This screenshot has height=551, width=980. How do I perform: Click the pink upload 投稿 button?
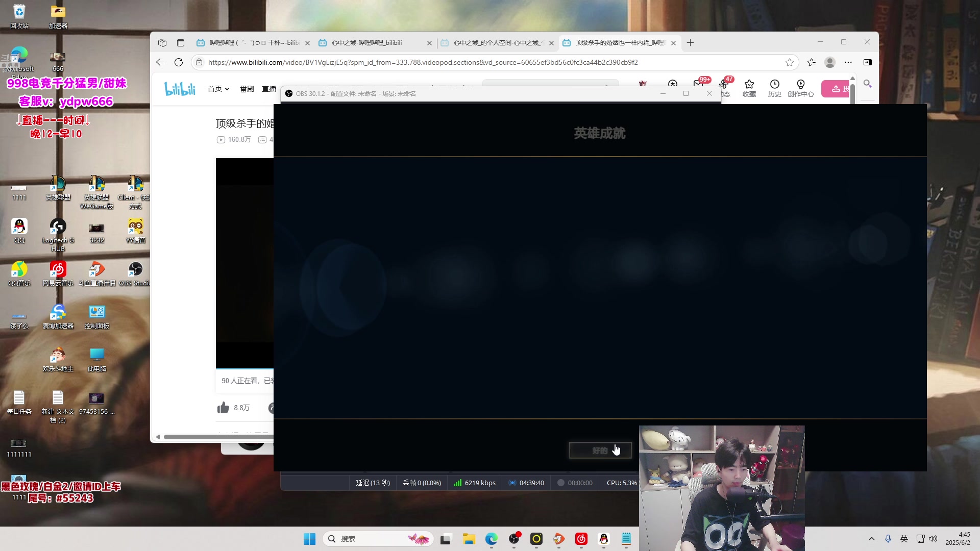click(836, 89)
